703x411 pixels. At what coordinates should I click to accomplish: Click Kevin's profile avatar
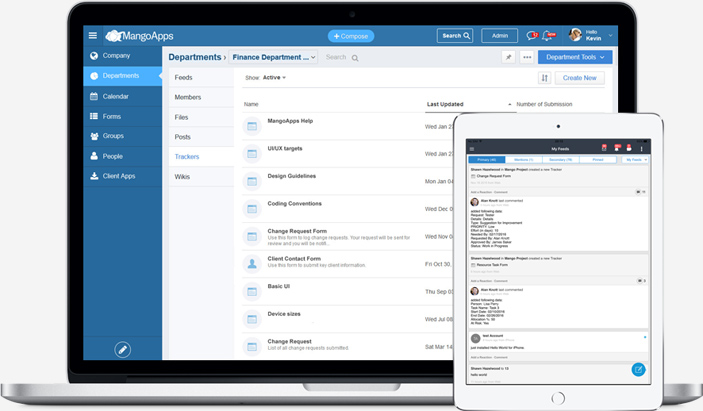tap(575, 35)
